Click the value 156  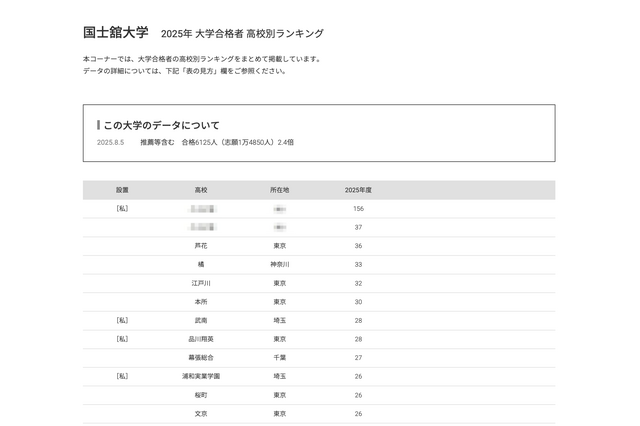tap(358, 209)
